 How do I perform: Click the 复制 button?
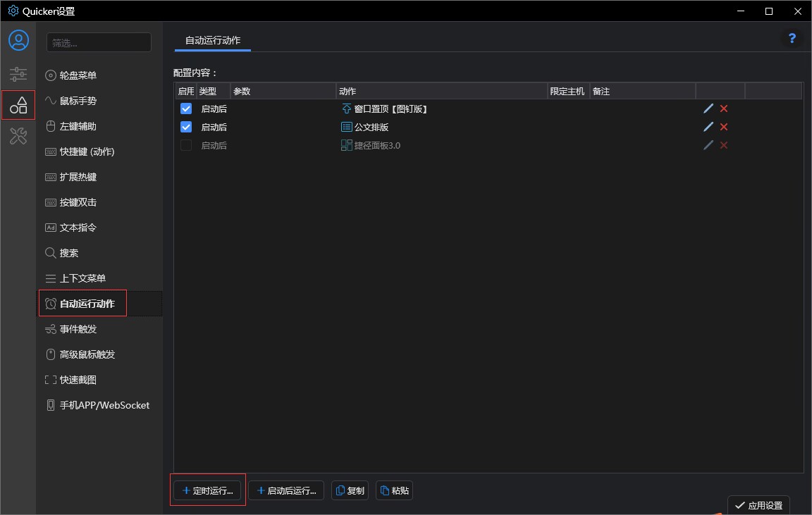click(350, 490)
